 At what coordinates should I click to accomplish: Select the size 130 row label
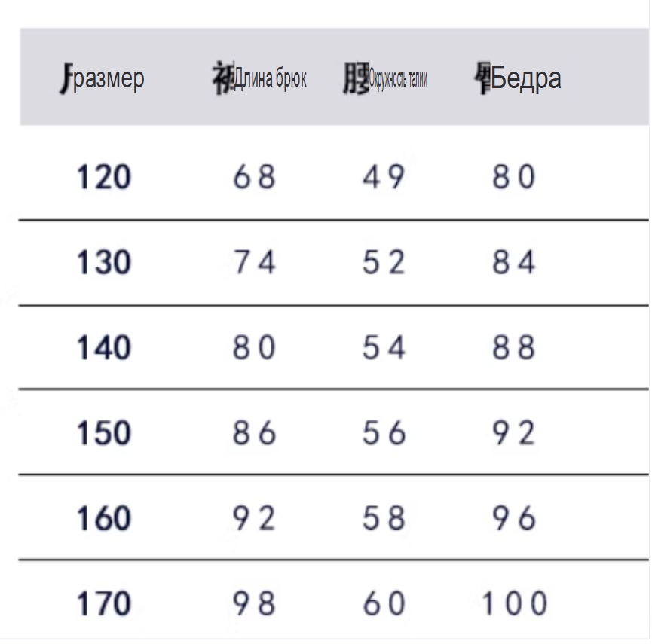[x=104, y=263]
